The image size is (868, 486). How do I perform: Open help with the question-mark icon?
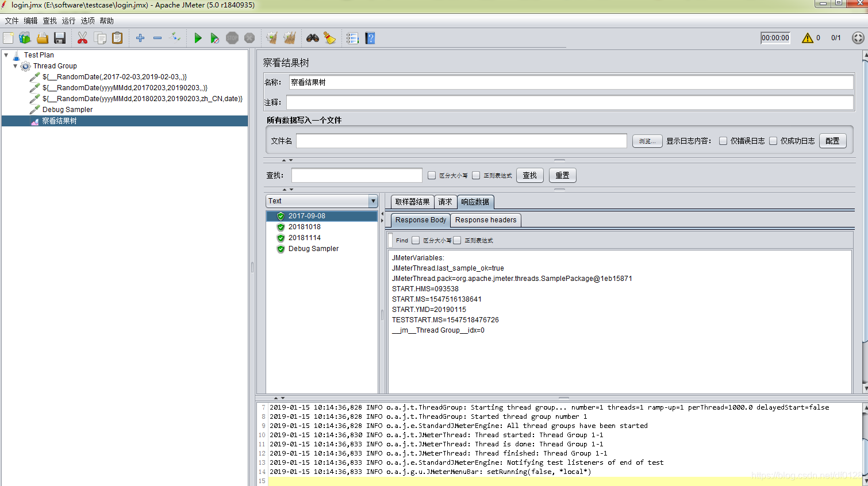370,38
